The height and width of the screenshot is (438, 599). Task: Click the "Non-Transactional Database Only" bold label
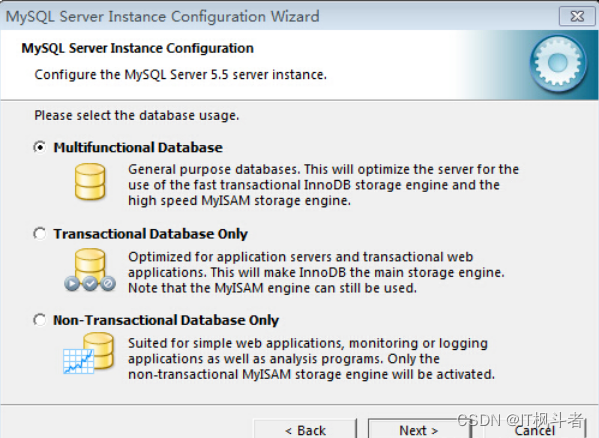166,320
